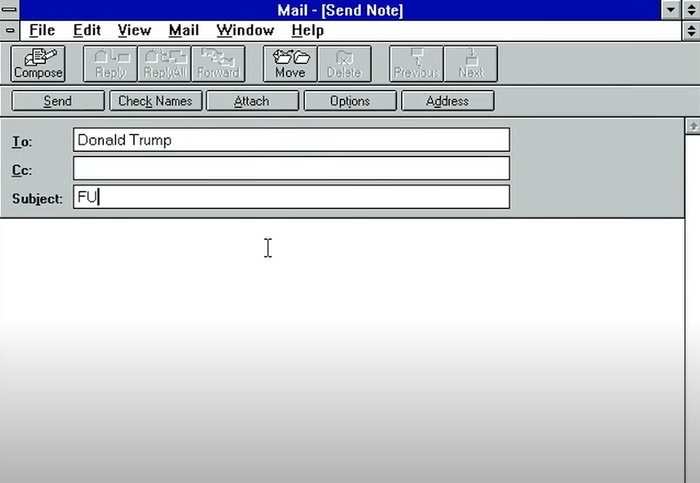Open the Window menu
700x483 pixels.
(245, 30)
